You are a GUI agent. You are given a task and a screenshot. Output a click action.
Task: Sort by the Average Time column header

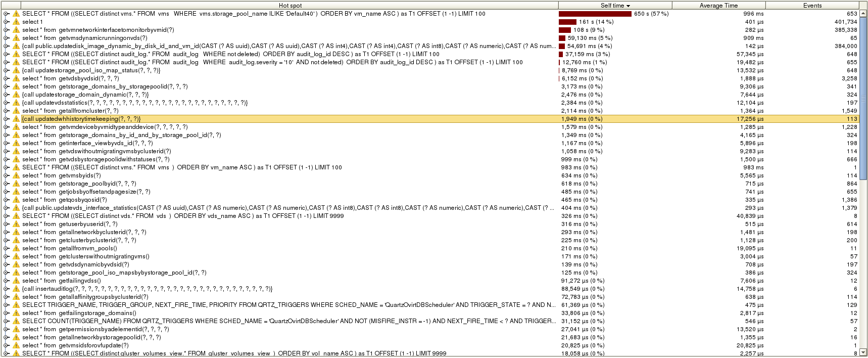(x=718, y=6)
